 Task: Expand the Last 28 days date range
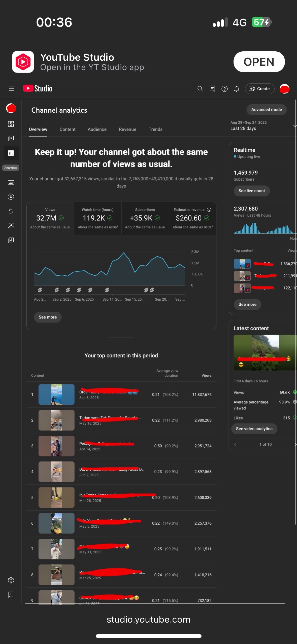262,126
